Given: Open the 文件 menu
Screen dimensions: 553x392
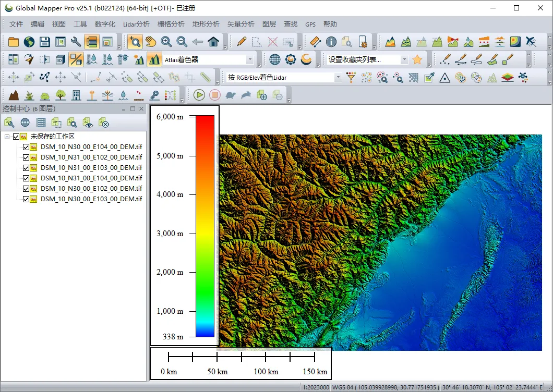Looking at the screenshot, I should 16,24.
